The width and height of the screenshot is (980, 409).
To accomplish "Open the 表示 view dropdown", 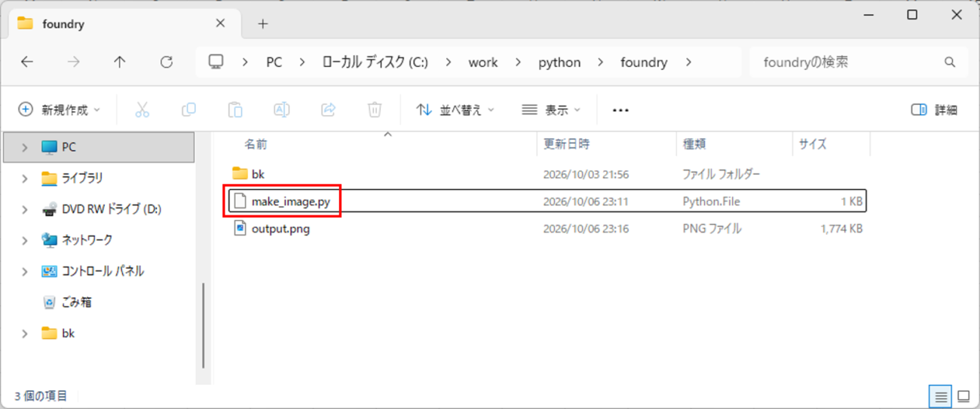I will pos(551,110).
